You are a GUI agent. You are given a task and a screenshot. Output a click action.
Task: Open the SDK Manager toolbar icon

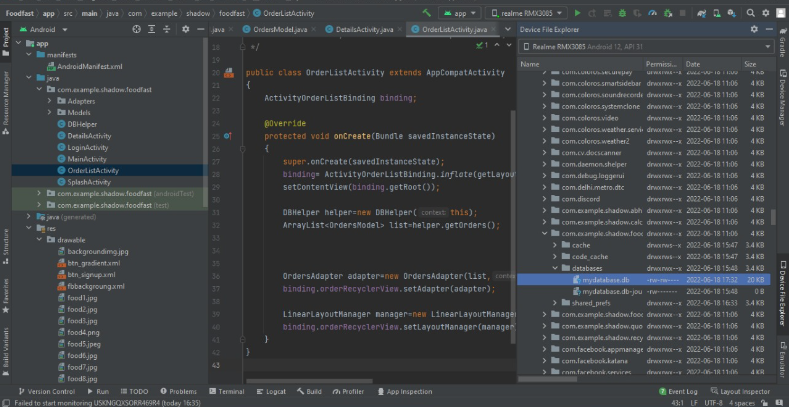click(732, 13)
